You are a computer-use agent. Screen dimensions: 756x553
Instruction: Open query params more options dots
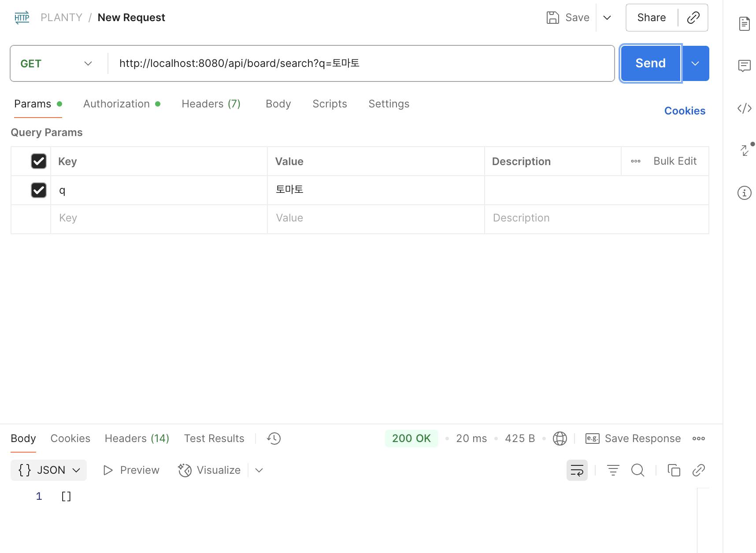click(636, 161)
